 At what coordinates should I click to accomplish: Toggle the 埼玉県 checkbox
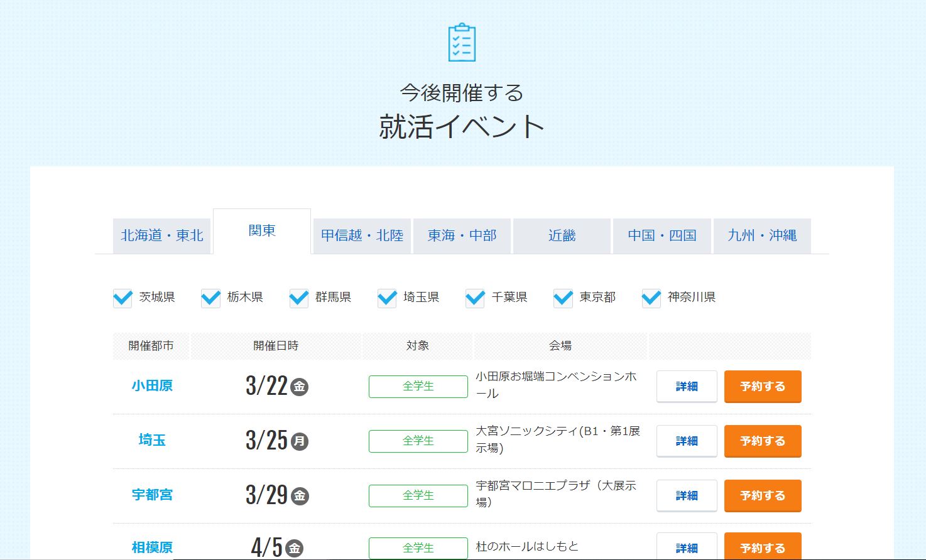(x=387, y=298)
